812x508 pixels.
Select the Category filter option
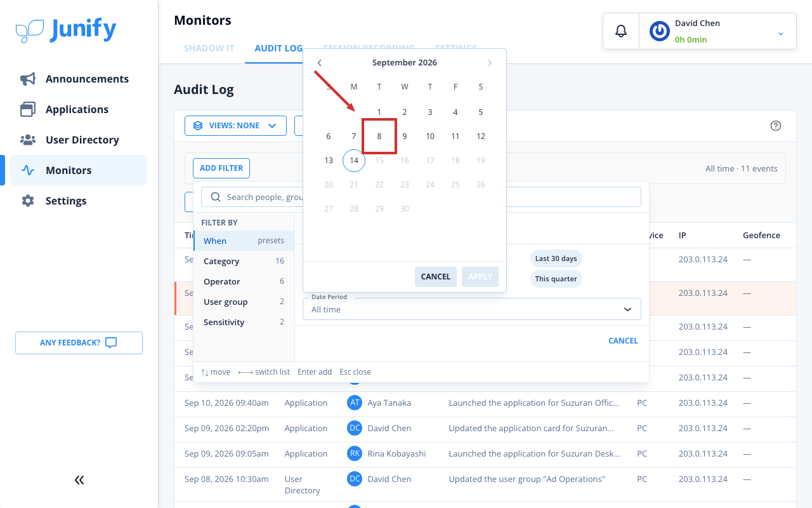pos(244,261)
